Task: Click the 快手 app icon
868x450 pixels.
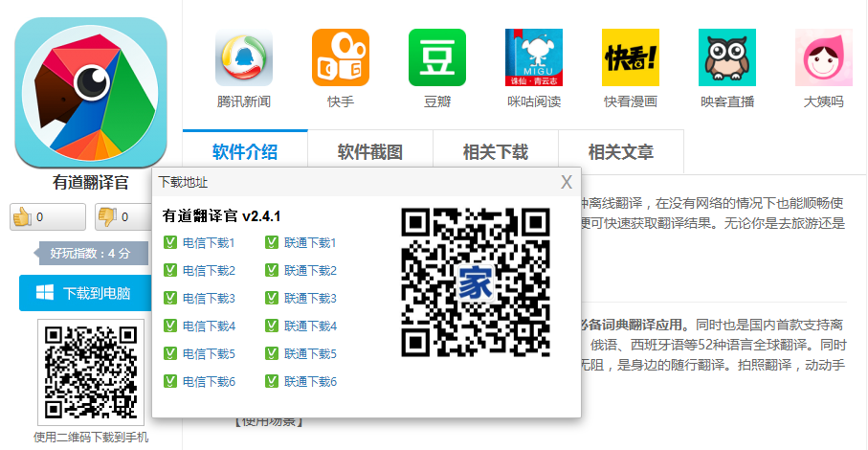Action: tap(341, 57)
